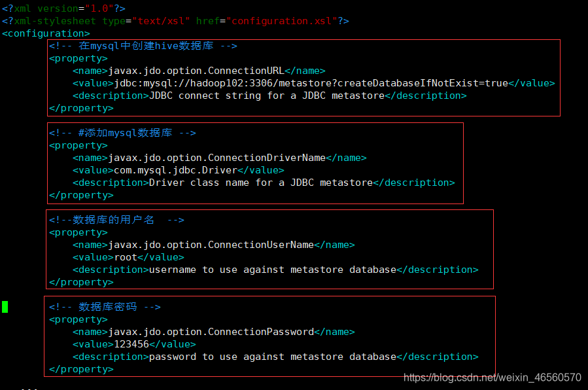The image size is (588, 390).
Task: Click the <property> tag above ConnectionURL
Action: tap(78, 58)
